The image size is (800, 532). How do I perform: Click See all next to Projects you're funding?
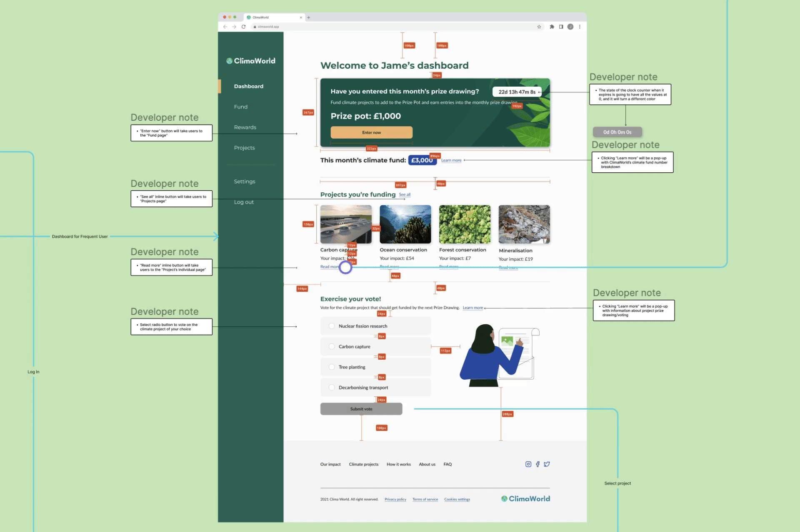(405, 194)
